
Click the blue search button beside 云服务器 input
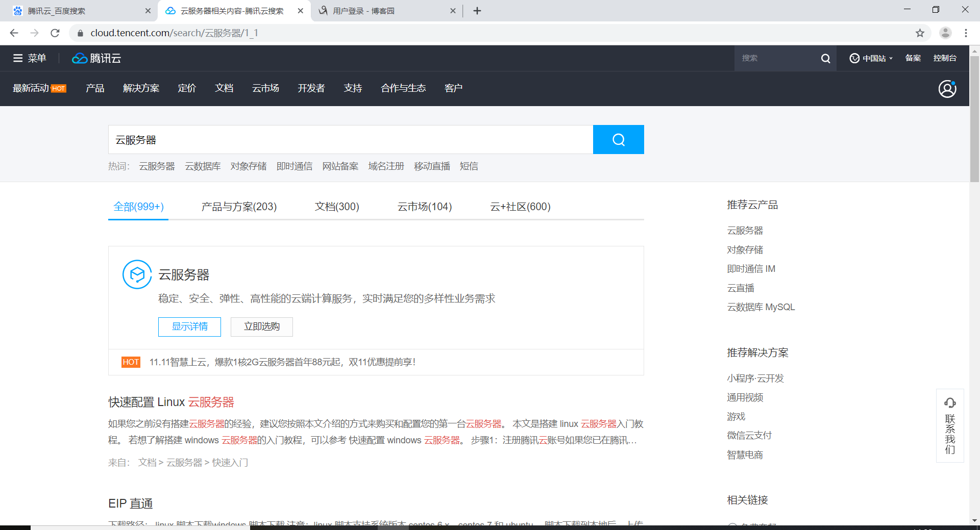click(618, 139)
